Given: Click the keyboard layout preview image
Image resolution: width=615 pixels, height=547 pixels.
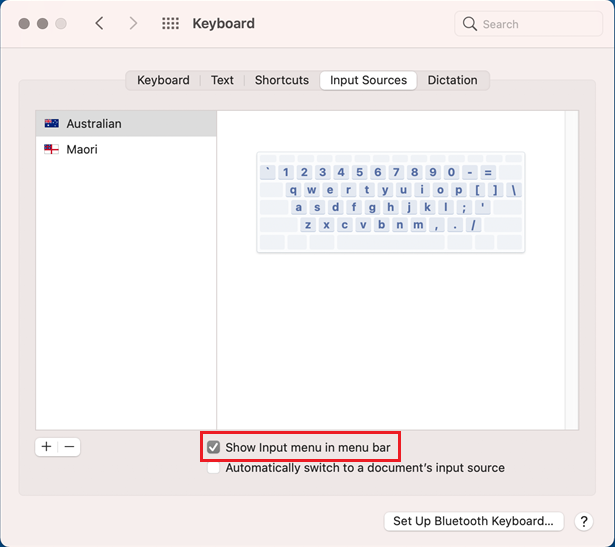Looking at the screenshot, I should pos(391,202).
